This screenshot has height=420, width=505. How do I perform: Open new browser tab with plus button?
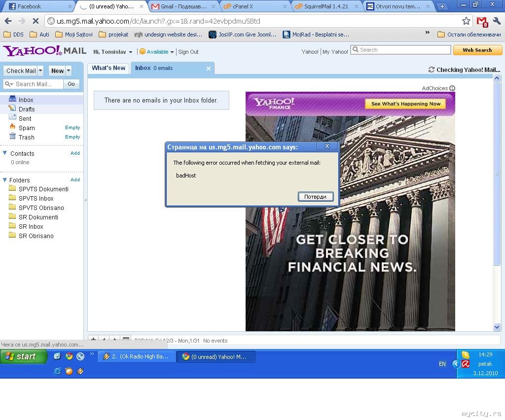tap(442, 6)
